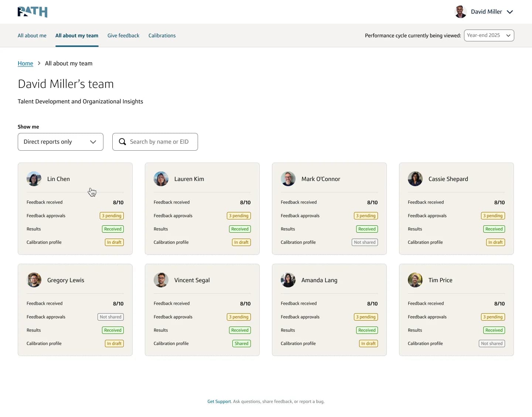The height and width of the screenshot is (417, 532).
Task: Click David Miller's profile avatar in header
Action: point(460,12)
